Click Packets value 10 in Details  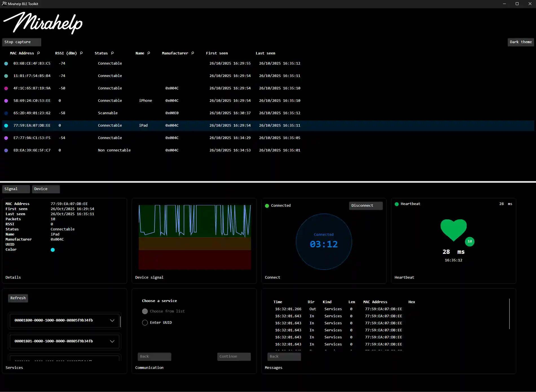53,219
